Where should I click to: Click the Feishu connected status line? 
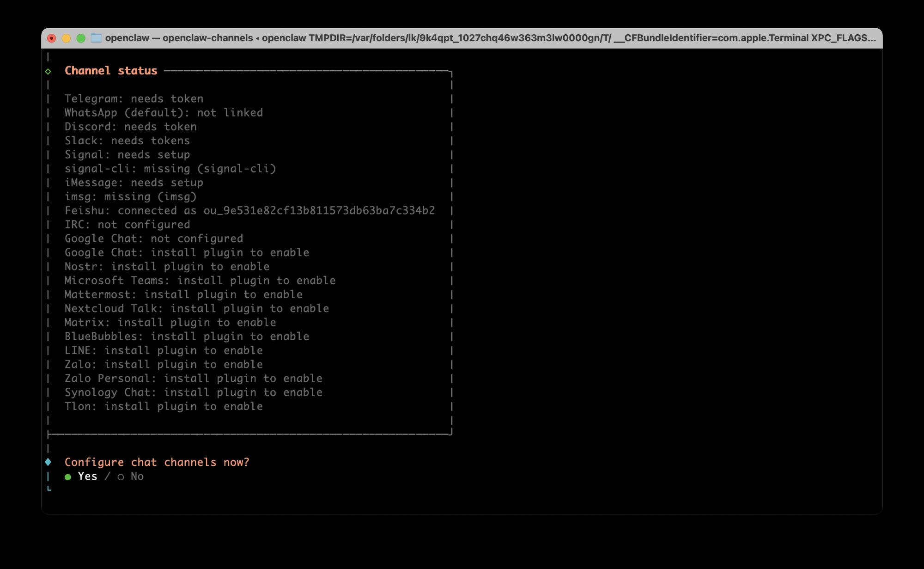249,211
